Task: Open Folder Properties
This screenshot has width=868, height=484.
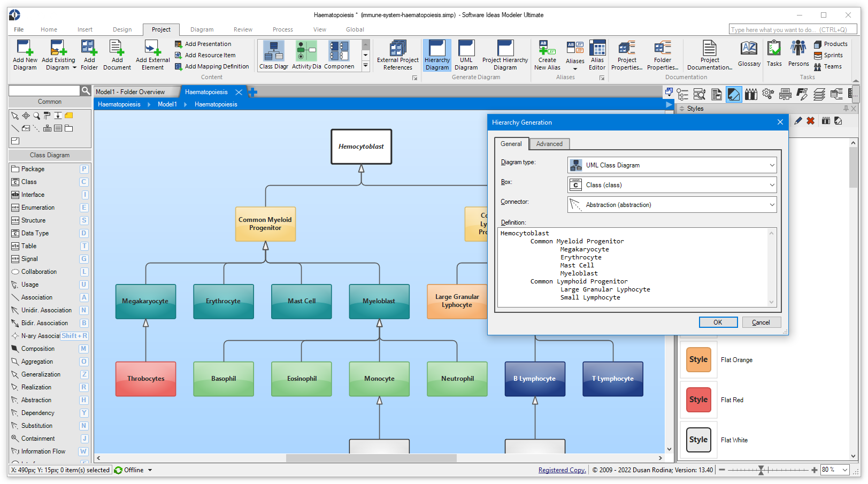Action: pyautogui.click(x=662, y=55)
